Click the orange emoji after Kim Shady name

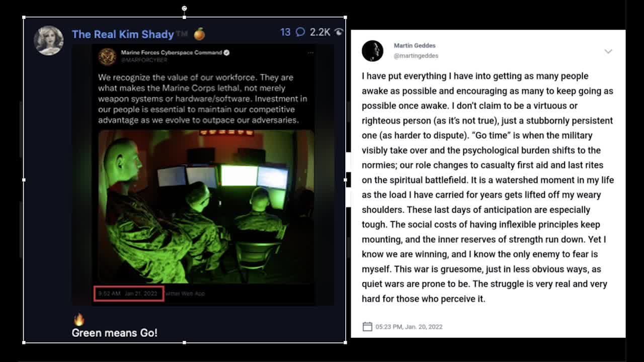[199, 34]
